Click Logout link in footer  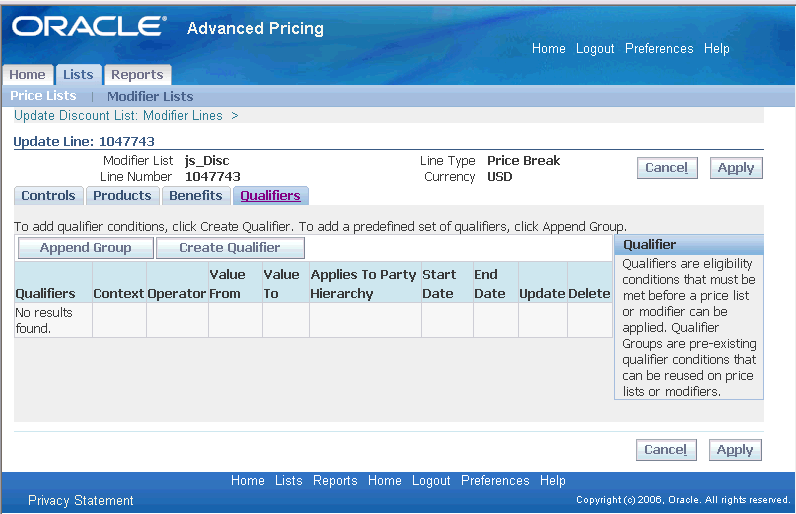click(x=431, y=481)
